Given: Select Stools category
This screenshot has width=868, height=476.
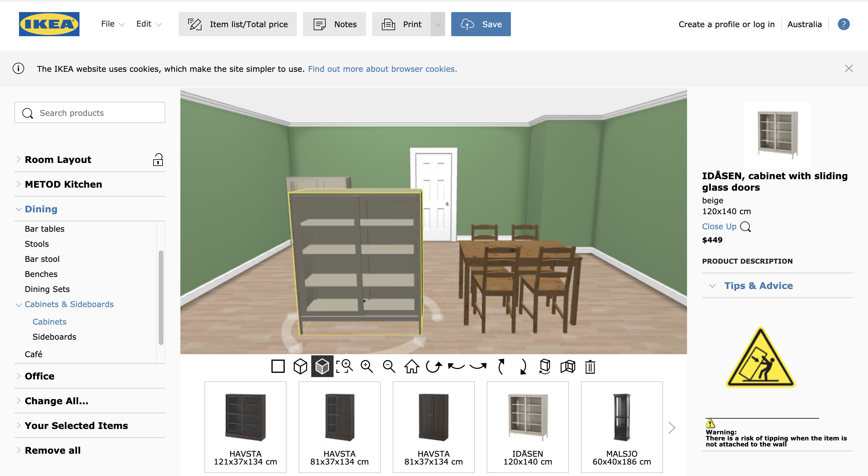Looking at the screenshot, I should [37, 244].
